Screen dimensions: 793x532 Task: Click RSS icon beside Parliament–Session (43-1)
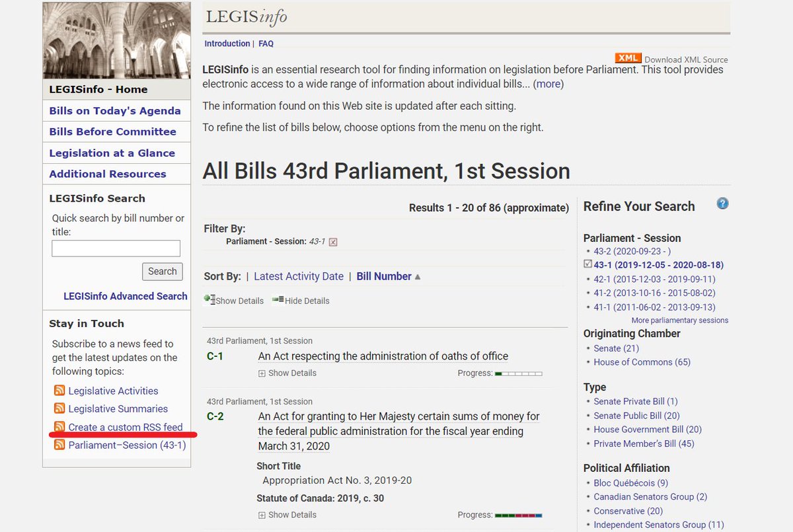(59, 445)
